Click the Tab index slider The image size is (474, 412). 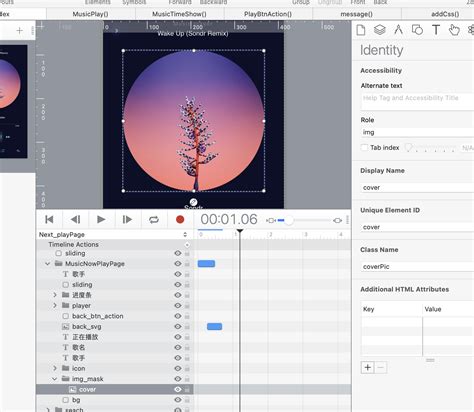click(431, 147)
